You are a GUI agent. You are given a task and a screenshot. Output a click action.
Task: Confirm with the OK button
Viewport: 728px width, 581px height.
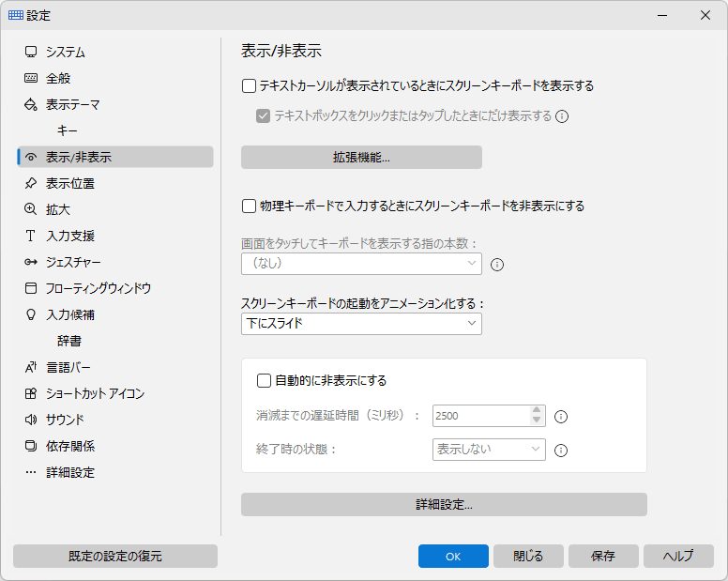point(453,556)
